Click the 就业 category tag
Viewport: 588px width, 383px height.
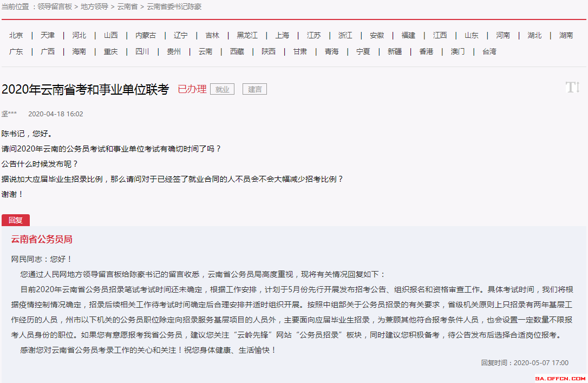pos(223,89)
